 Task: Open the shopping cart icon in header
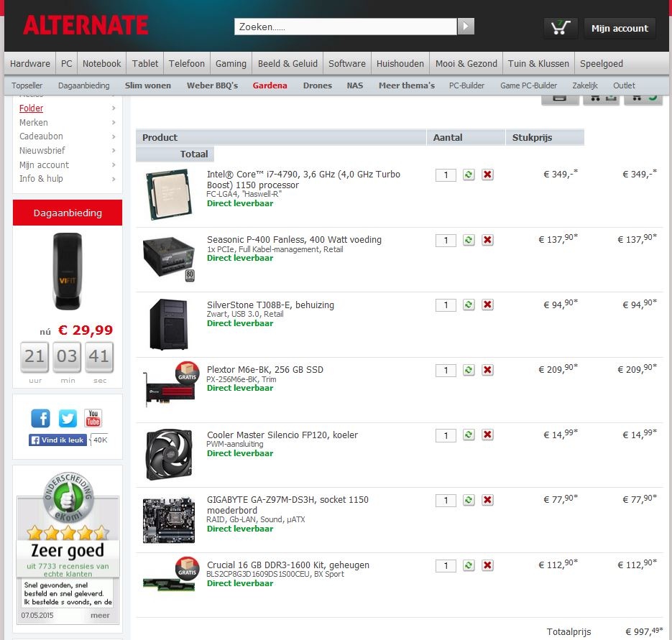click(x=561, y=28)
